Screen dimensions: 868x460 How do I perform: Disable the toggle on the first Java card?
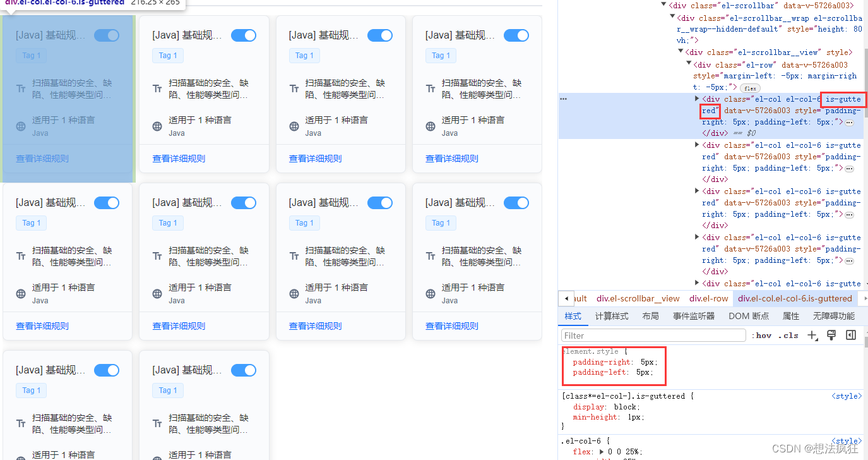106,35
